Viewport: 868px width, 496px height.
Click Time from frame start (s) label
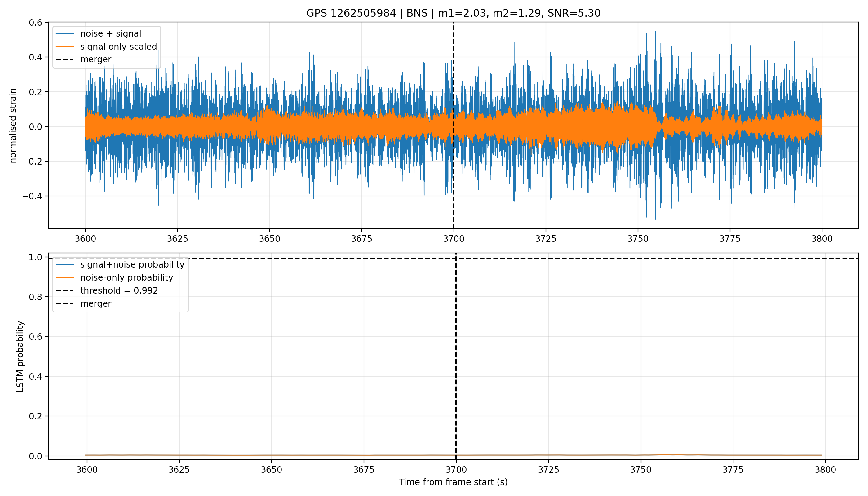click(x=454, y=482)
